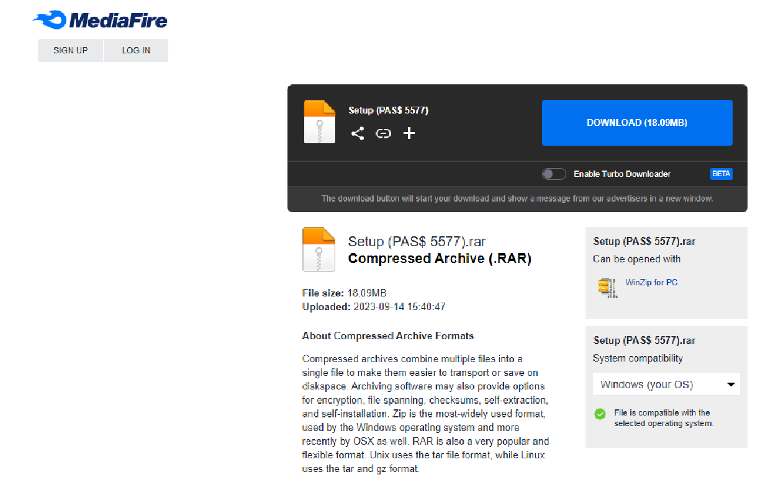Click the About Compressed Archive Formats heading
774x498 pixels.
tap(388, 336)
